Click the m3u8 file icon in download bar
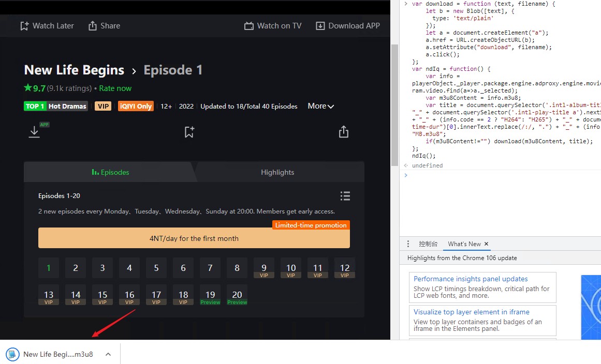Screen dimensions: 601x364 [12, 354]
